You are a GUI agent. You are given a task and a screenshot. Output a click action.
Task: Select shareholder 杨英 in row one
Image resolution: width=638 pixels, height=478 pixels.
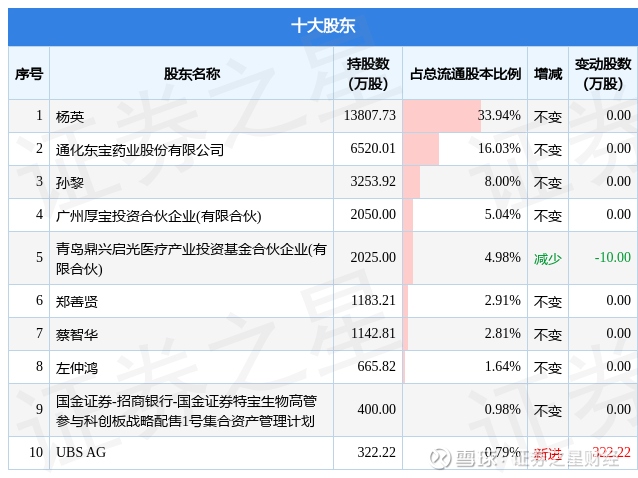pos(70,117)
